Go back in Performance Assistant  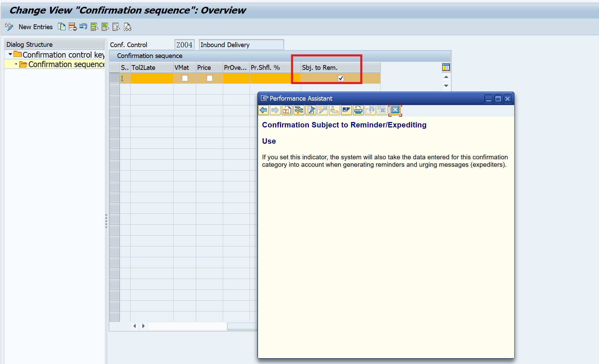263,110
